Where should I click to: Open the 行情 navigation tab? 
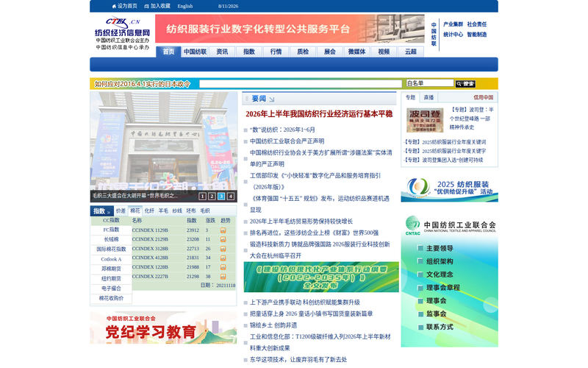276,52
